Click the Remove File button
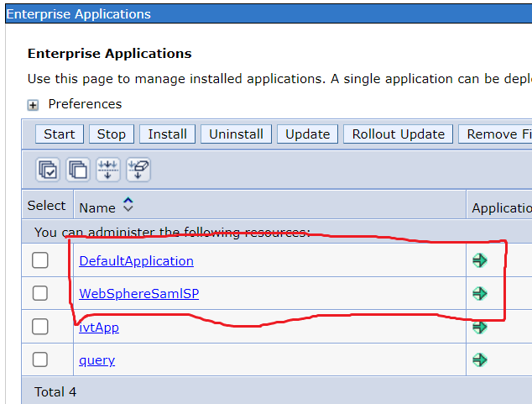Screen dimensions: 532x404 click(x=495, y=134)
